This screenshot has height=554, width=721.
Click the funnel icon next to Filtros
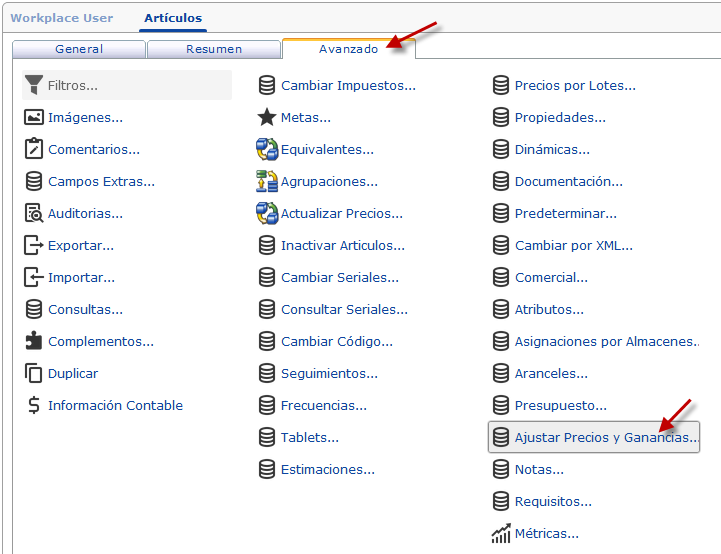34,85
